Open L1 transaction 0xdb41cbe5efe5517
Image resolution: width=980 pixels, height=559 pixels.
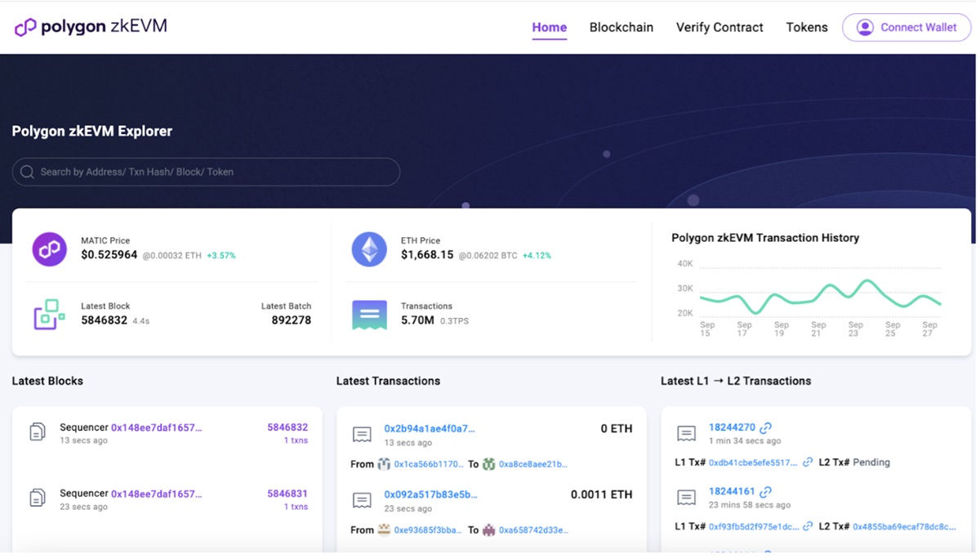[753, 463]
